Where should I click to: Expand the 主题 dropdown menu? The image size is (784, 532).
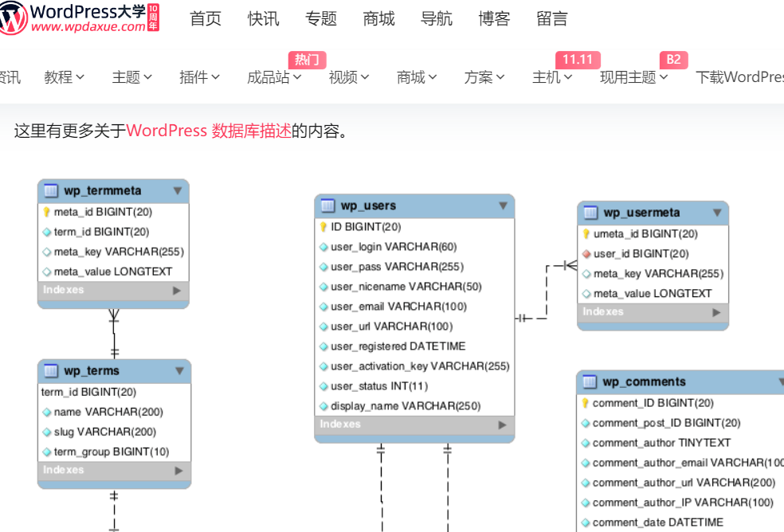[x=132, y=77]
